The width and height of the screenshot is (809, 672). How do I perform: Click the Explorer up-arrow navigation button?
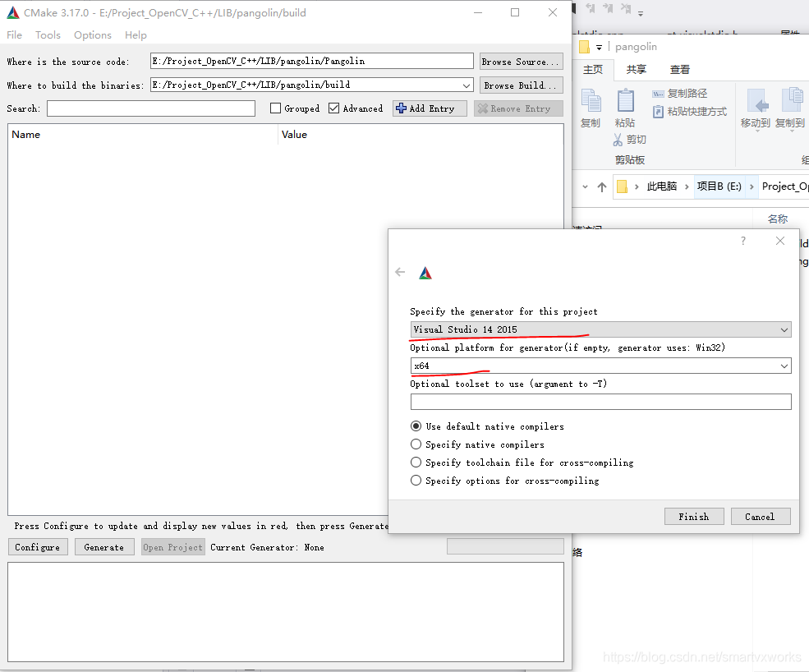click(601, 186)
